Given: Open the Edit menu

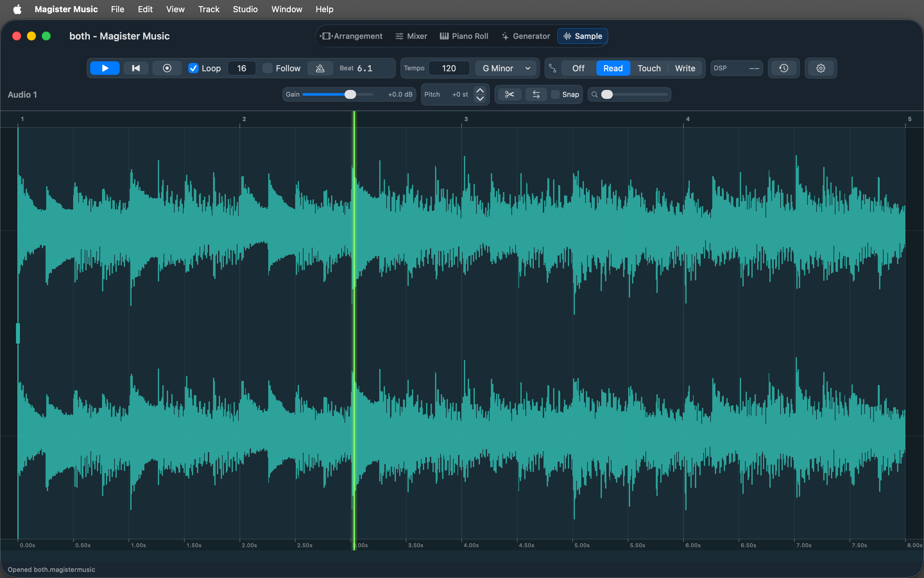Looking at the screenshot, I should [145, 9].
